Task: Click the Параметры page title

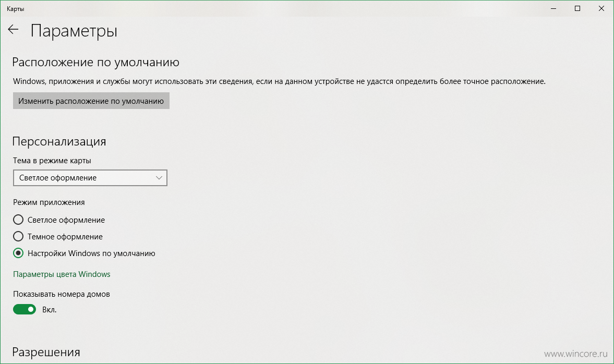Action: point(74,31)
